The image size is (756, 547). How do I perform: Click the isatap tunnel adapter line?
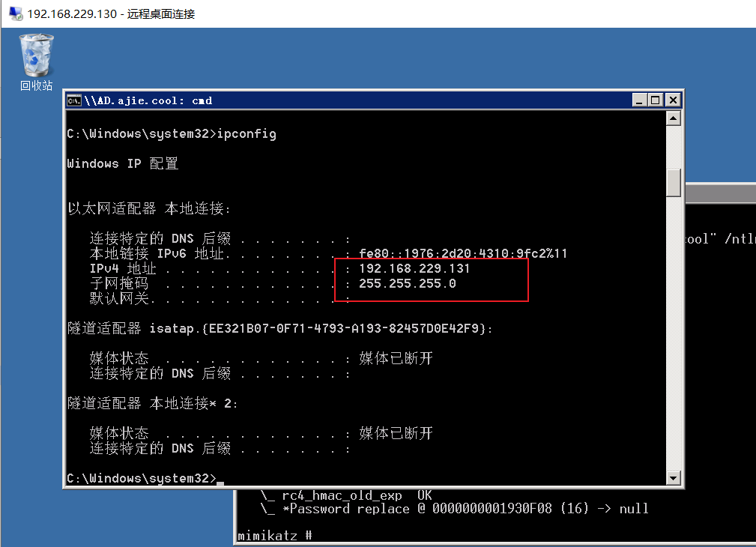pyautogui.click(x=280, y=328)
